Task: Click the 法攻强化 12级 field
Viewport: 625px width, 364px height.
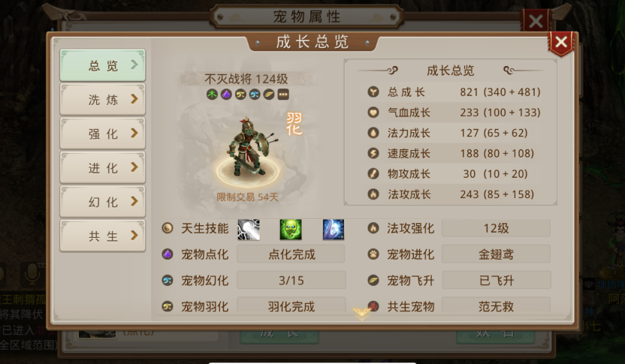Action: pyautogui.click(x=497, y=228)
